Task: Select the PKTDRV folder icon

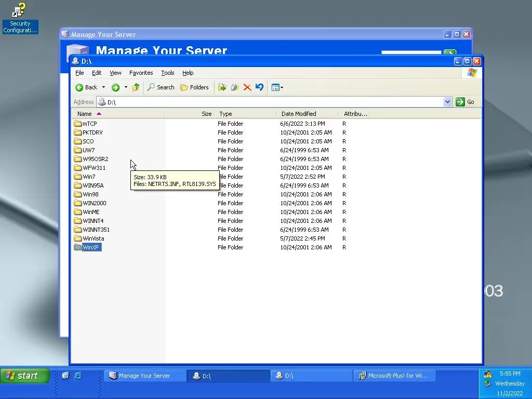Action: (x=78, y=132)
